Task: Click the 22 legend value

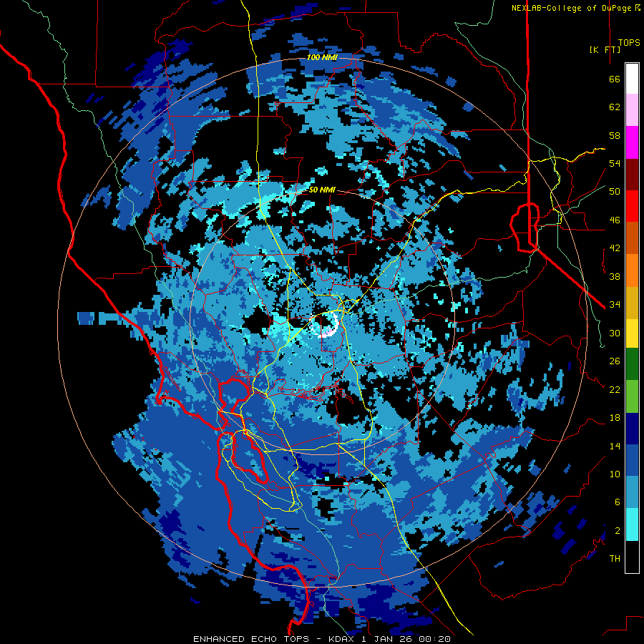Action: [615, 389]
